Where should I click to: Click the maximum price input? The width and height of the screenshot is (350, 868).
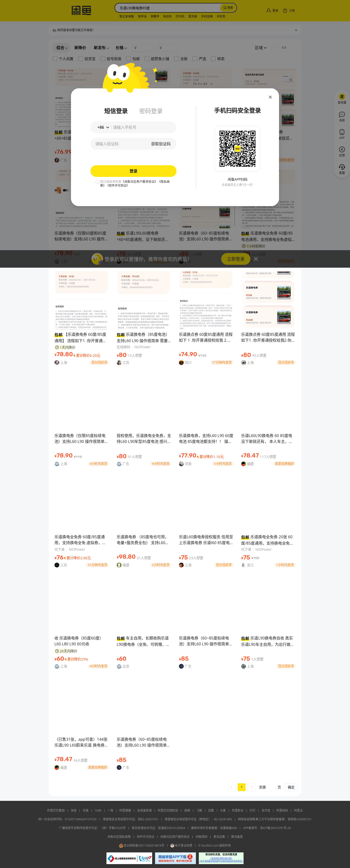(167, 48)
